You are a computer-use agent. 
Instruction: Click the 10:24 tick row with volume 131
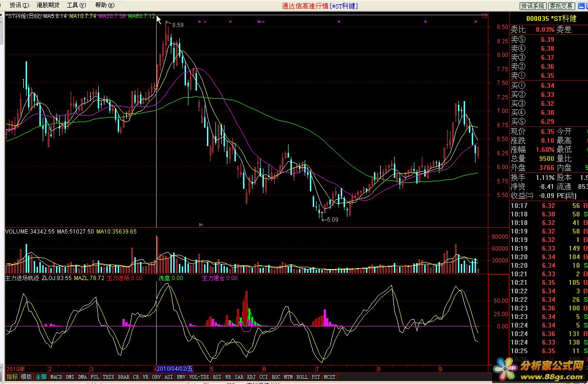pos(549,334)
